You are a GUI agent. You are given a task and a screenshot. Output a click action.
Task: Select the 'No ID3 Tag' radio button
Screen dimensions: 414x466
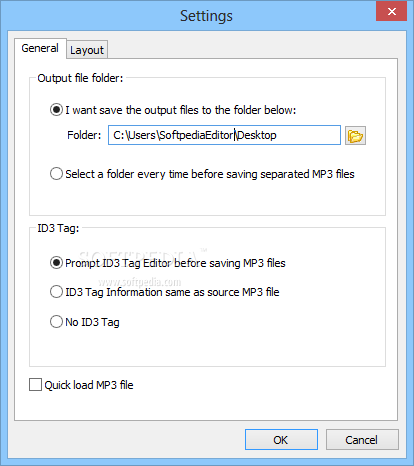(x=56, y=322)
